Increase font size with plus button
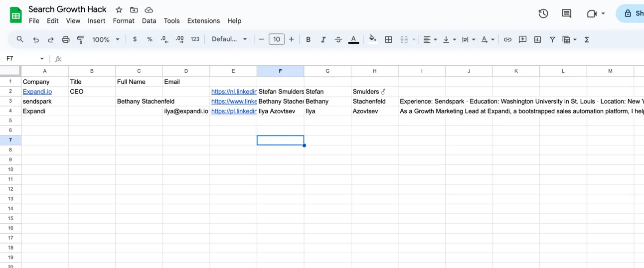 pyautogui.click(x=292, y=39)
